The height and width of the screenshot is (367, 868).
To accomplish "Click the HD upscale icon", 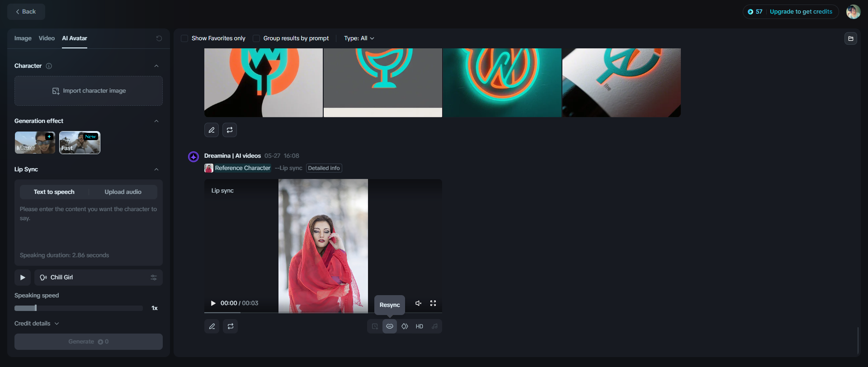I will point(420,326).
